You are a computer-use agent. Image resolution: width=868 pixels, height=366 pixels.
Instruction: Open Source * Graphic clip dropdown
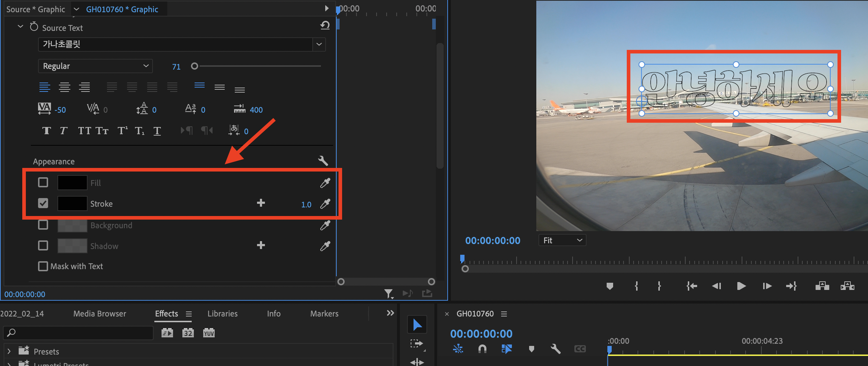[76, 9]
